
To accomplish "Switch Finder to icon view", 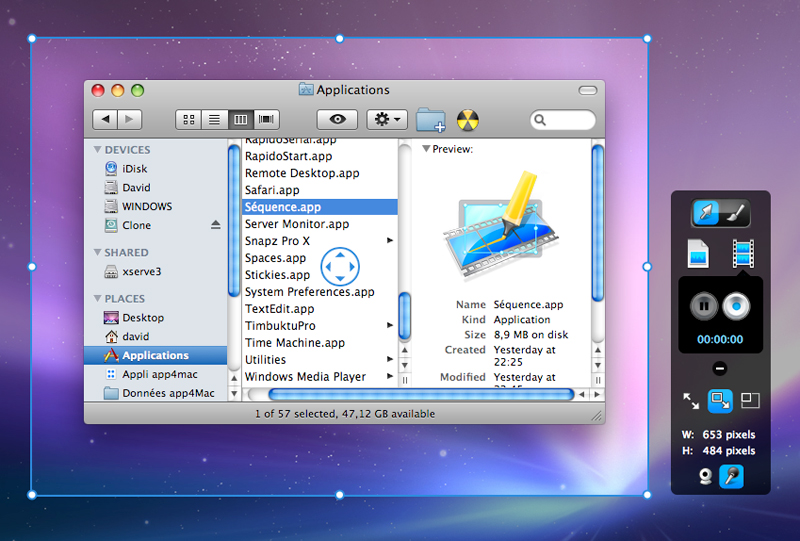I will [x=189, y=119].
